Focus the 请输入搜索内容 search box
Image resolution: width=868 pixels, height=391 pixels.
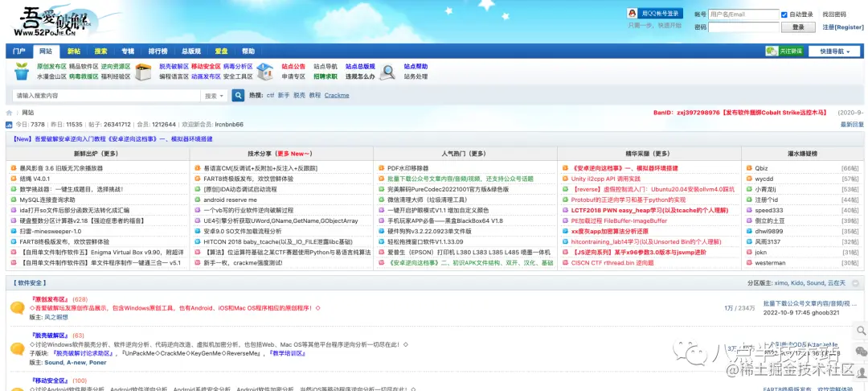point(106,95)
